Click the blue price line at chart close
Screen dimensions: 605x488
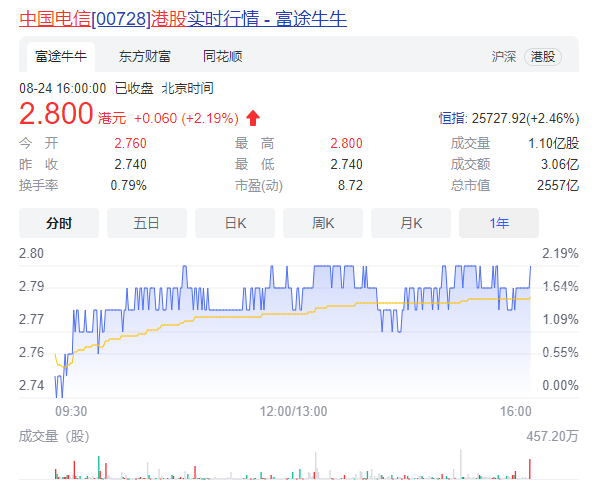(530, 276)
